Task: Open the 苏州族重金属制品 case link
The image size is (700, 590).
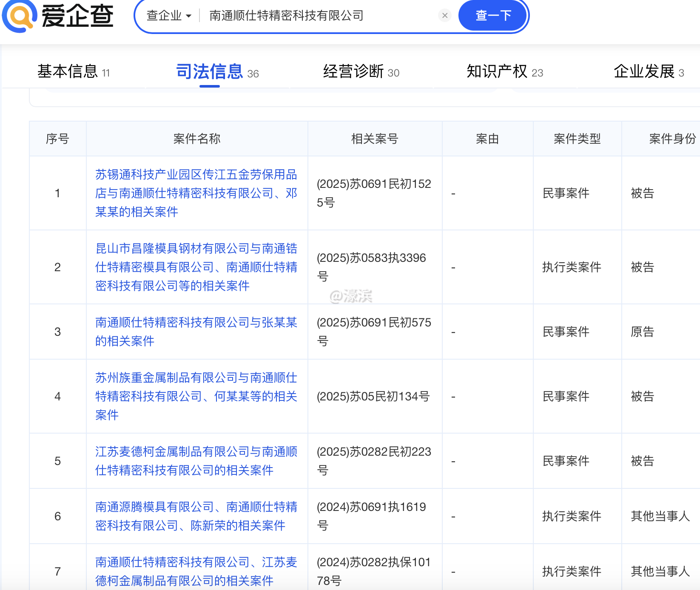Action: pyautogui.click(x=196, y=396)
